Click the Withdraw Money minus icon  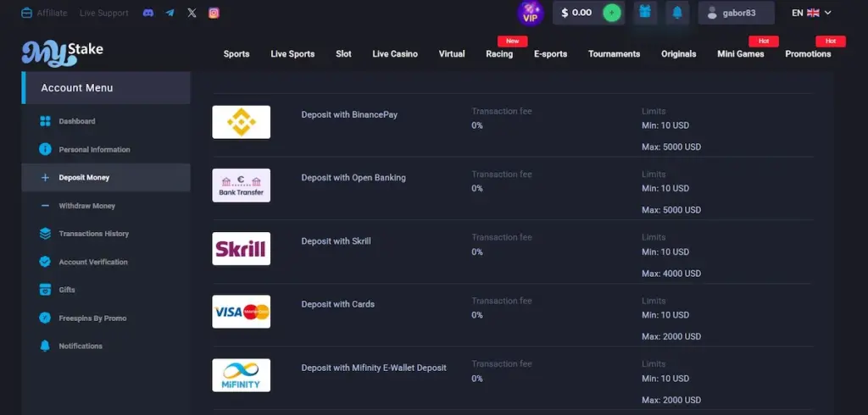[x=46, y=206]
